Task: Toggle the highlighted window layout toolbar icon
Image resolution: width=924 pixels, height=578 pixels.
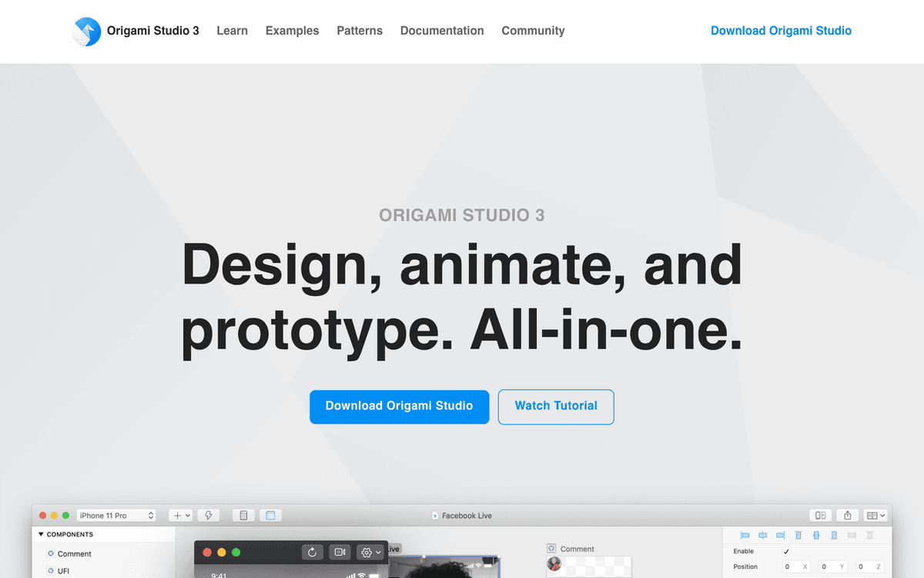Action: pyautogui.click(x=271, y=516)
